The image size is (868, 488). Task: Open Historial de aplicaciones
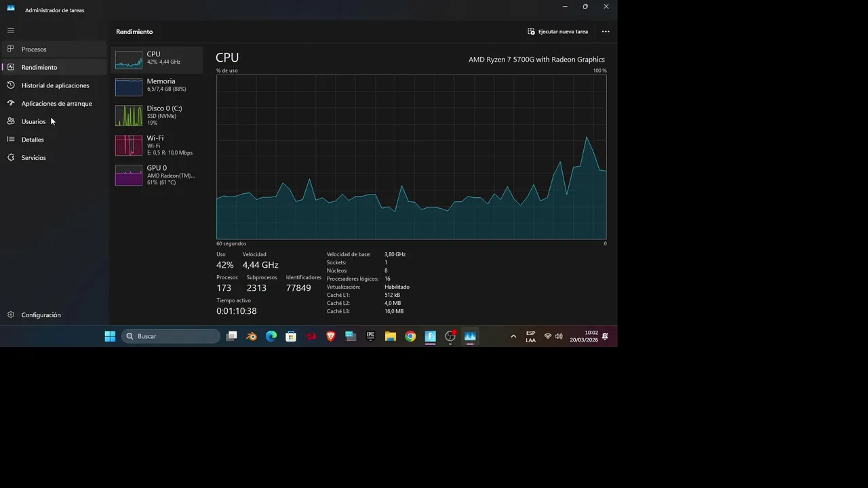(54, 85)
